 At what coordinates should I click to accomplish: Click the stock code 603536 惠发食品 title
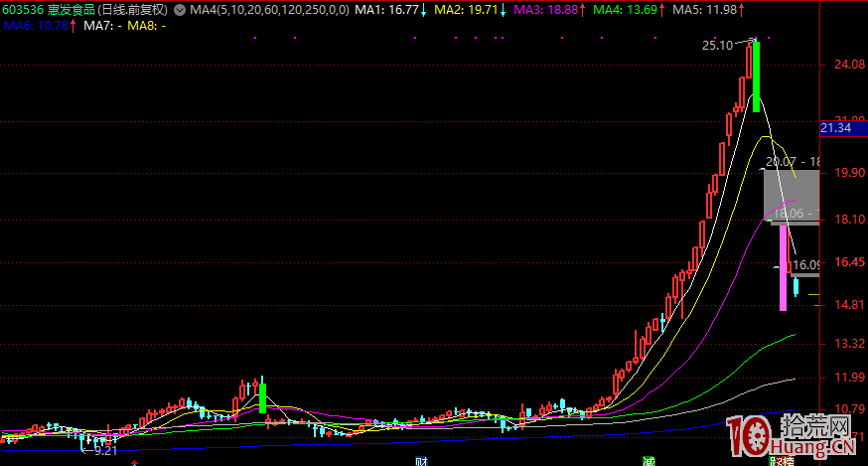click(x=49, y=10)
